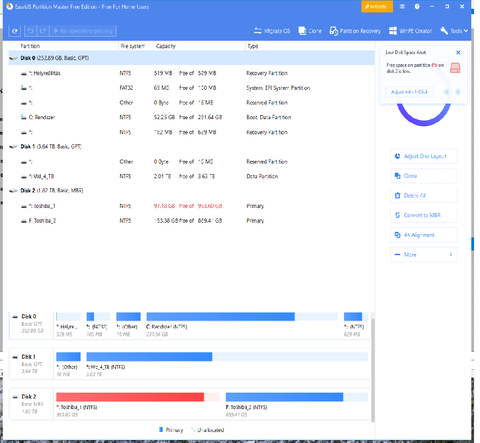The image size is (480, 443).
Task: Select red Toshiba_1 bar in disk map
Action: [x=138, y=397]
